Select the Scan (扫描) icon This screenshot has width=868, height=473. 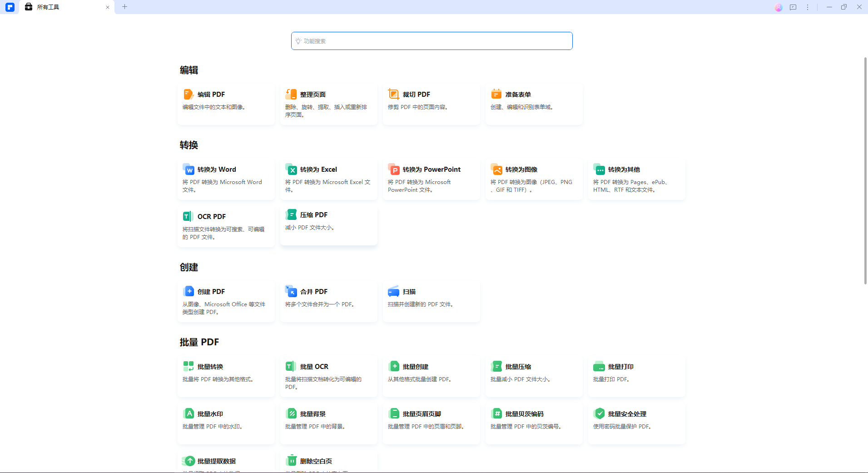393,291
